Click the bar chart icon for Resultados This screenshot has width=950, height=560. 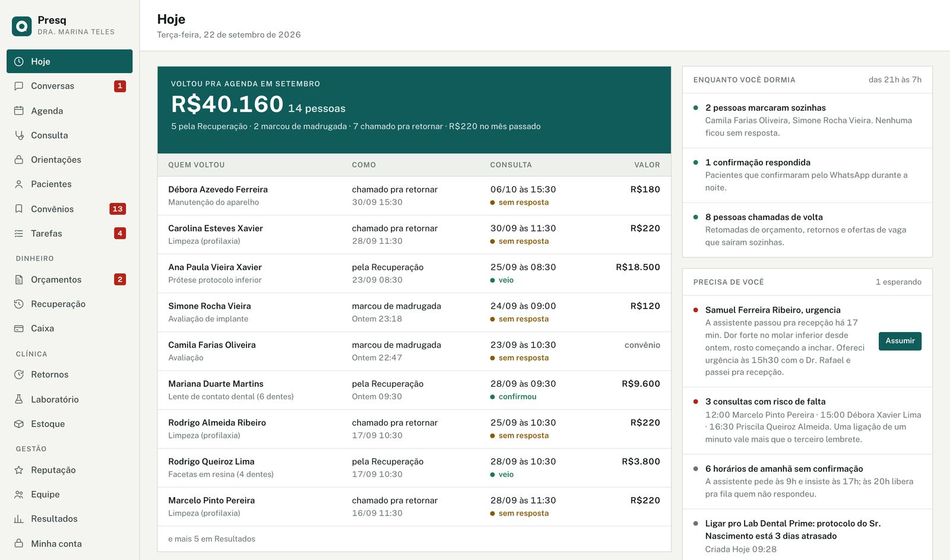19,519
